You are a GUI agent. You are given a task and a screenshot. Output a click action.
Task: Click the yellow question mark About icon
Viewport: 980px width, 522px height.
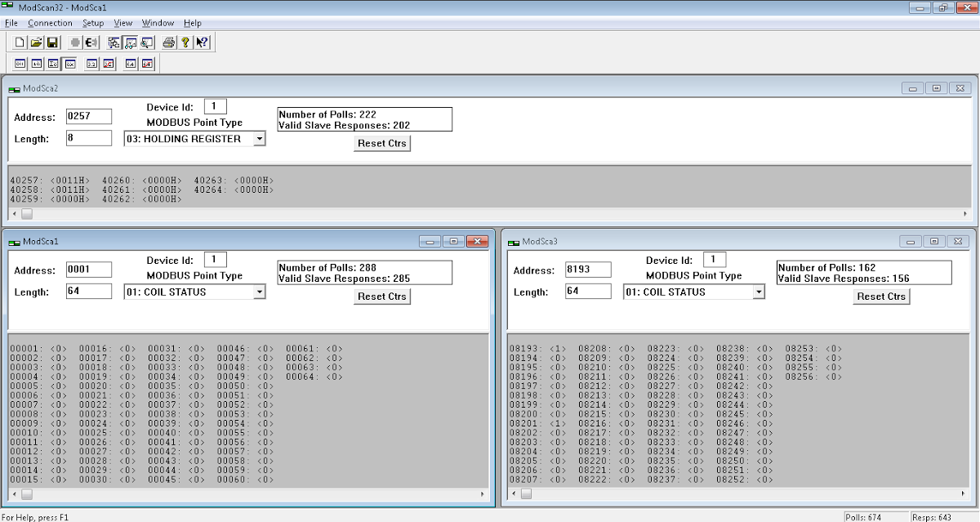[x=185, y=42]
